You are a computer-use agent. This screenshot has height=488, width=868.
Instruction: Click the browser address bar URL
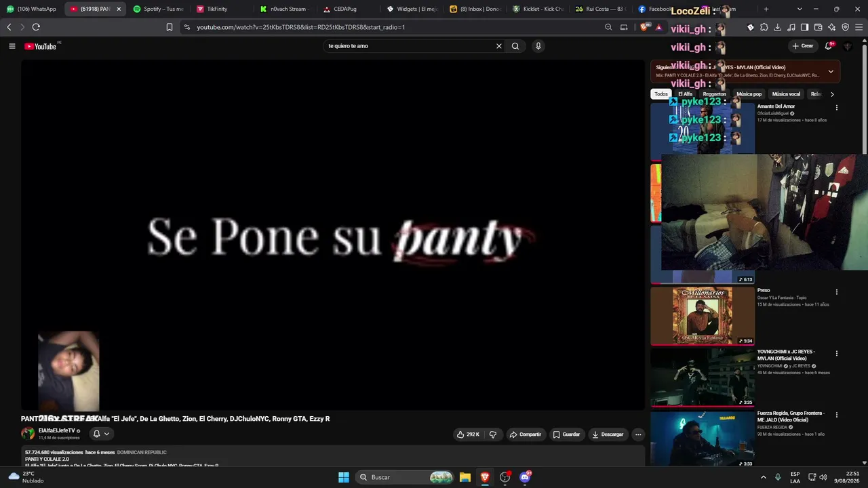tap(301, 27)
